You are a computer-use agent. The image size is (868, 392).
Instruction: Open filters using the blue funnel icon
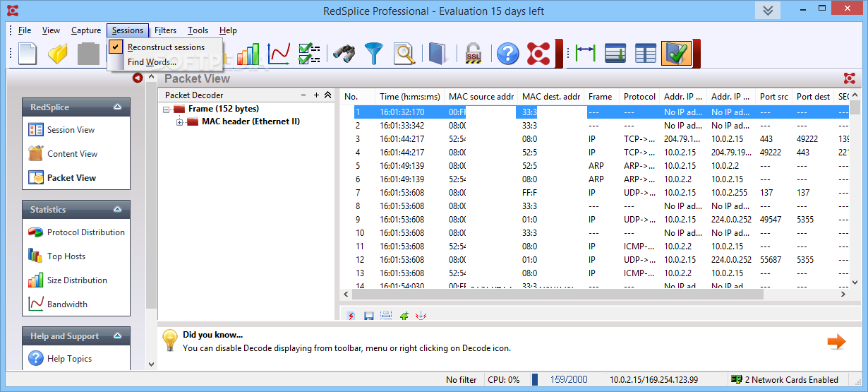(x=373, y=54)
